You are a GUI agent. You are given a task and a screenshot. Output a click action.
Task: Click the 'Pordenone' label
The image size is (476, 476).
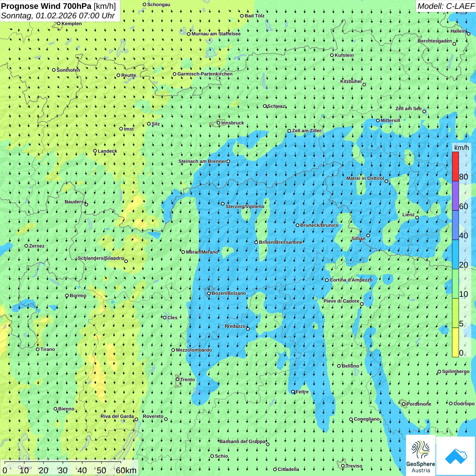[419, 404]
